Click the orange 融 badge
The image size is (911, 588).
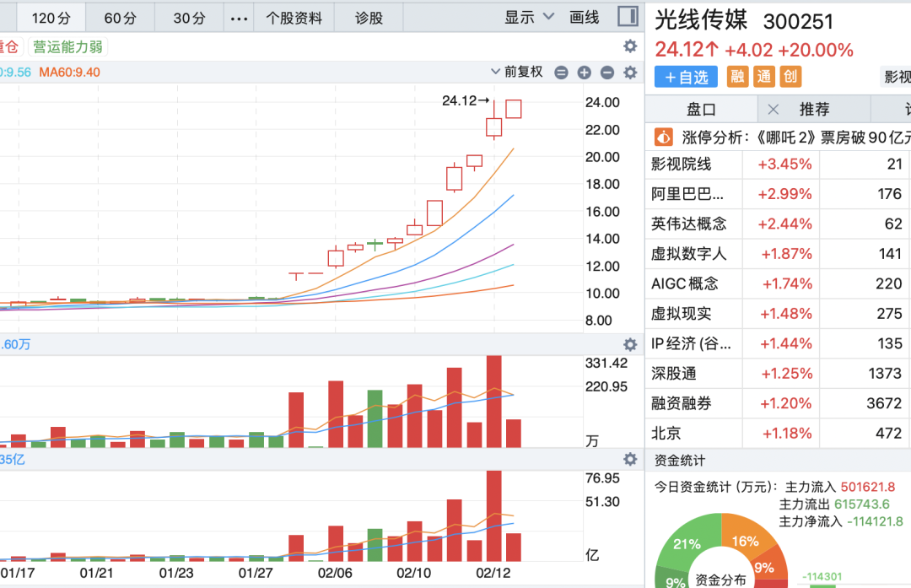click(x=738, y=76)
